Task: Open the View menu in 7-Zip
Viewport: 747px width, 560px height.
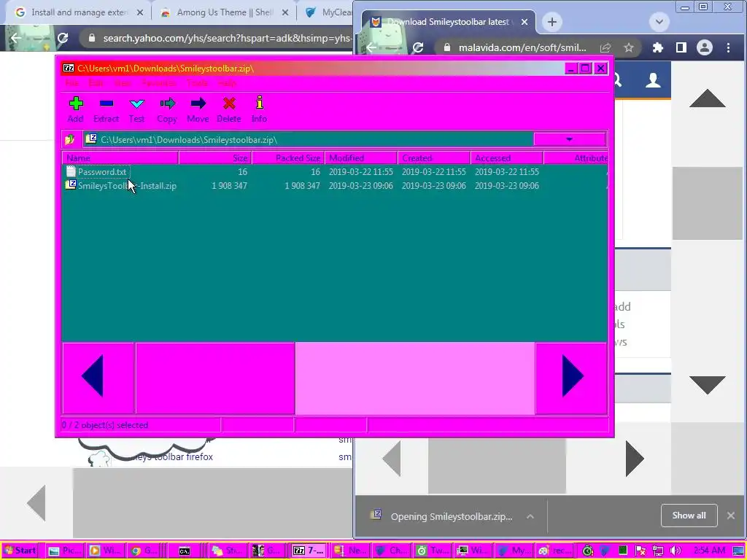Action: [x=123, y=83]
